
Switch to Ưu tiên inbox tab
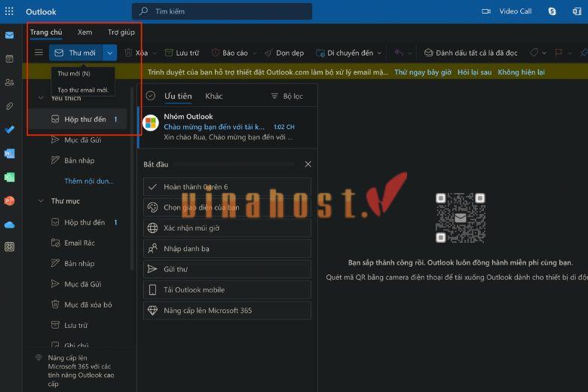pyautogui.click(x=178, y=96)
